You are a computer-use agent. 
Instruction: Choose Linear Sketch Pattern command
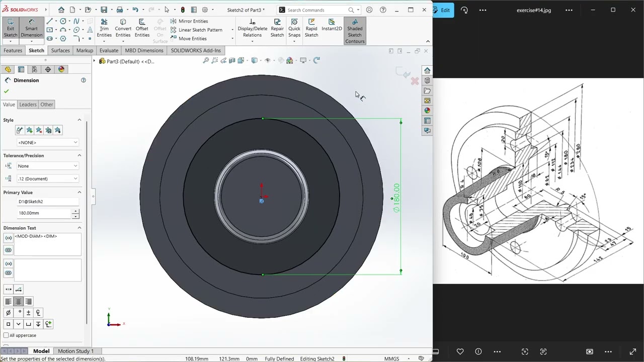[196, 30]
